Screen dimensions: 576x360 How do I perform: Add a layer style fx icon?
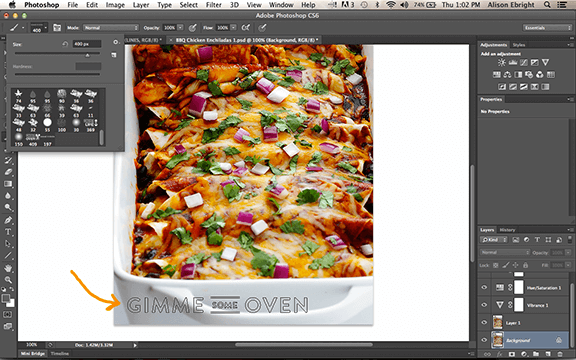pos(500,354)
